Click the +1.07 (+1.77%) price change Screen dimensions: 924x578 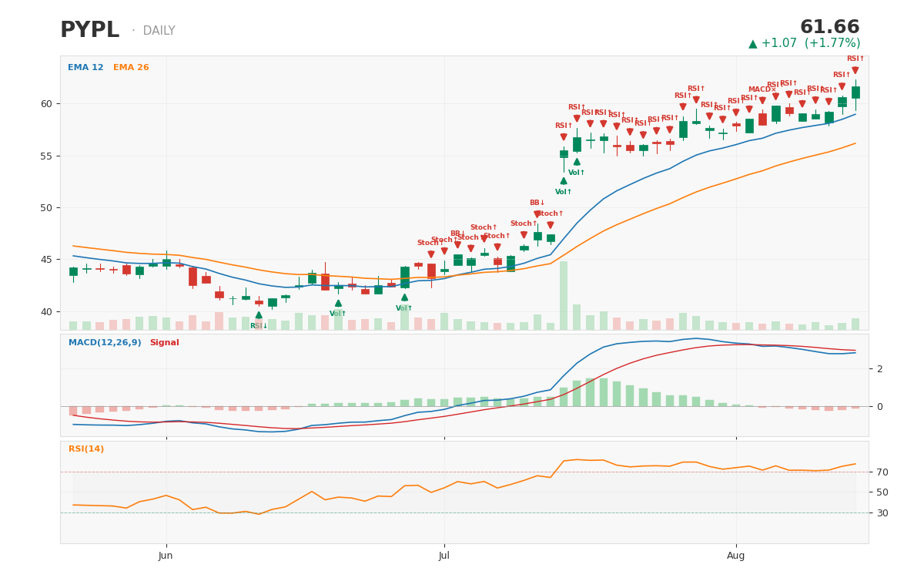805,43
